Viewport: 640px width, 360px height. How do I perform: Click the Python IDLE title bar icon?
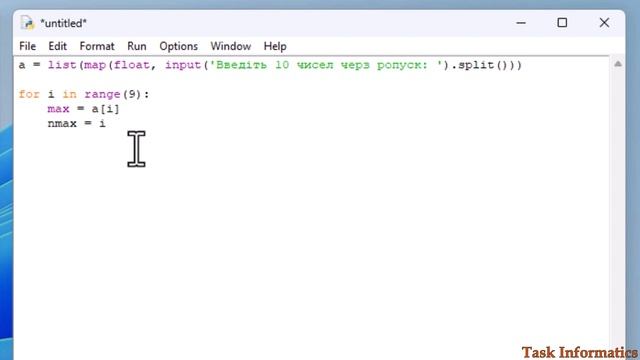coord(27,23)
